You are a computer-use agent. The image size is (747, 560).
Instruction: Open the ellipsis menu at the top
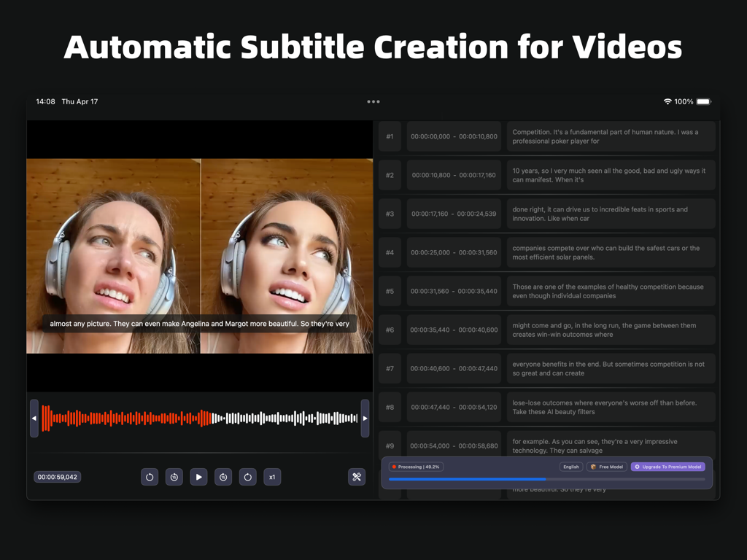click(x=373, y=101)
